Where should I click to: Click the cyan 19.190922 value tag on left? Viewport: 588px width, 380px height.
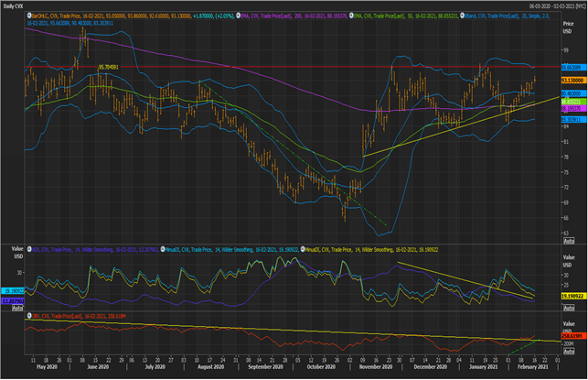[13, 291]
